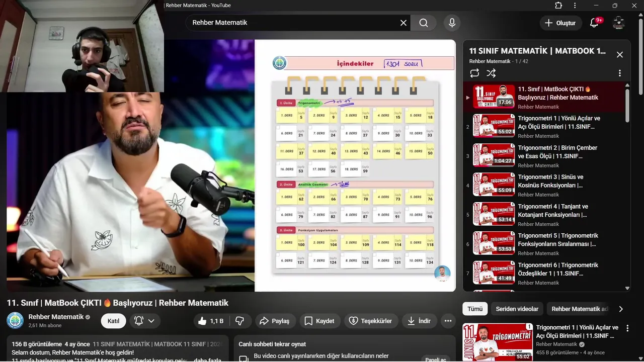Viewport: 644px width, 362px height.
Task: Open the account avatar menu
Action: [619, 23]
